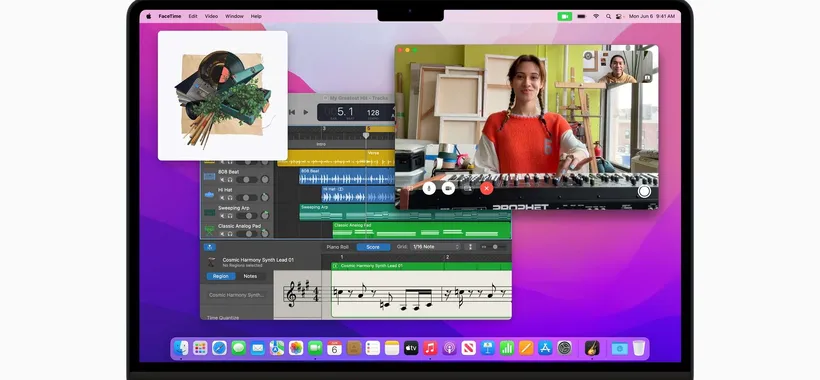Image resolution: width=820 pixels, height=380 pixels.
Task: Open GarageBand from the Dock
Action: (x=591, y=348)
